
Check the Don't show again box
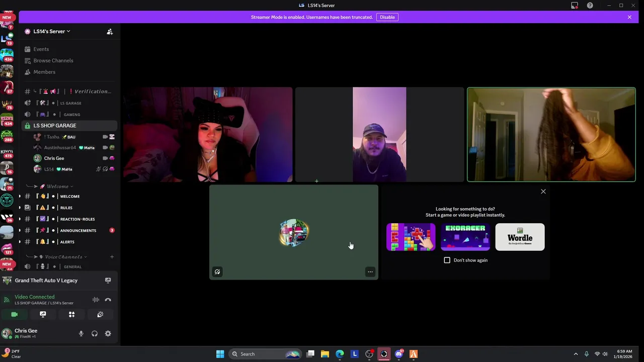pyautogui.click(x=447, y=260)
